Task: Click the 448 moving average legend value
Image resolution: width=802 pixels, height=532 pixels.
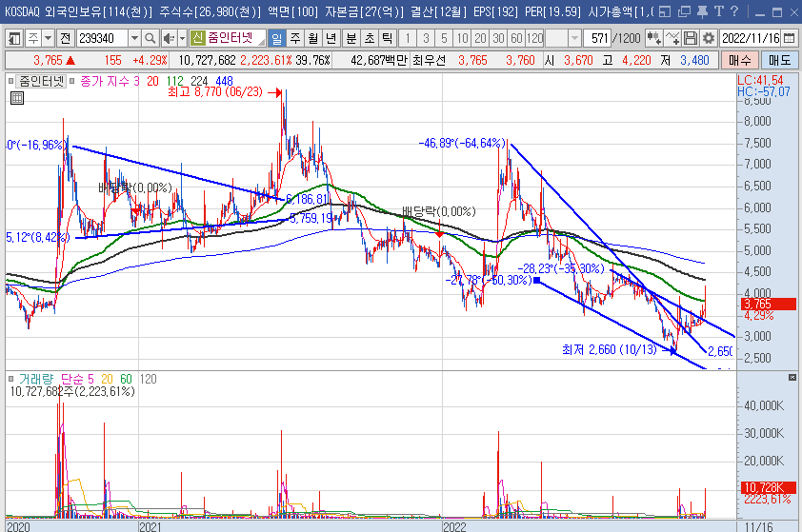Action: coord(224,81)
